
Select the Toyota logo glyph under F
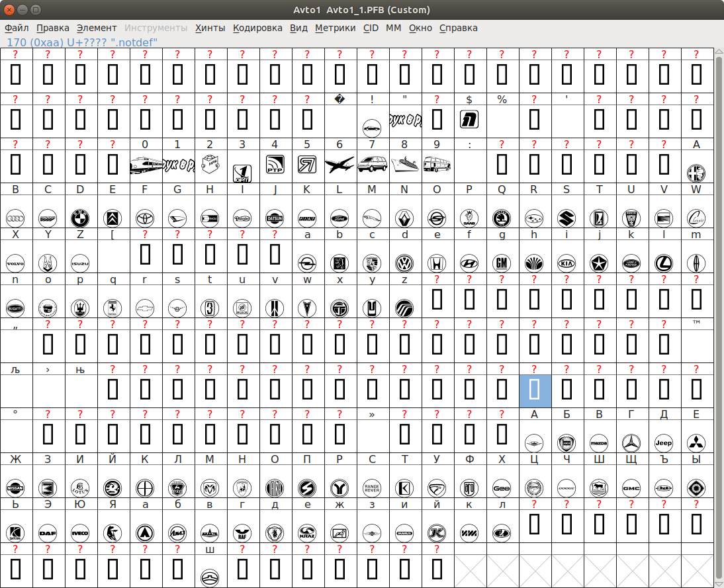tap(145, 218)
